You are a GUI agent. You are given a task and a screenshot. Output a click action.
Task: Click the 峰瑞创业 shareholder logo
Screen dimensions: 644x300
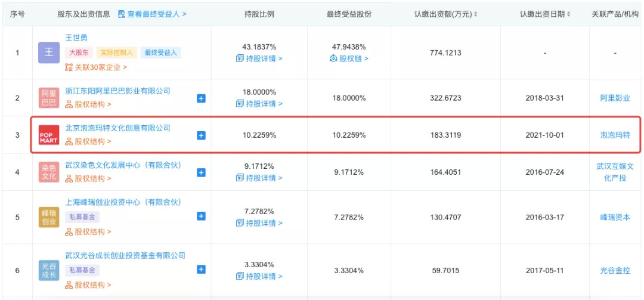pyautogui.click(x=49, y=217)
